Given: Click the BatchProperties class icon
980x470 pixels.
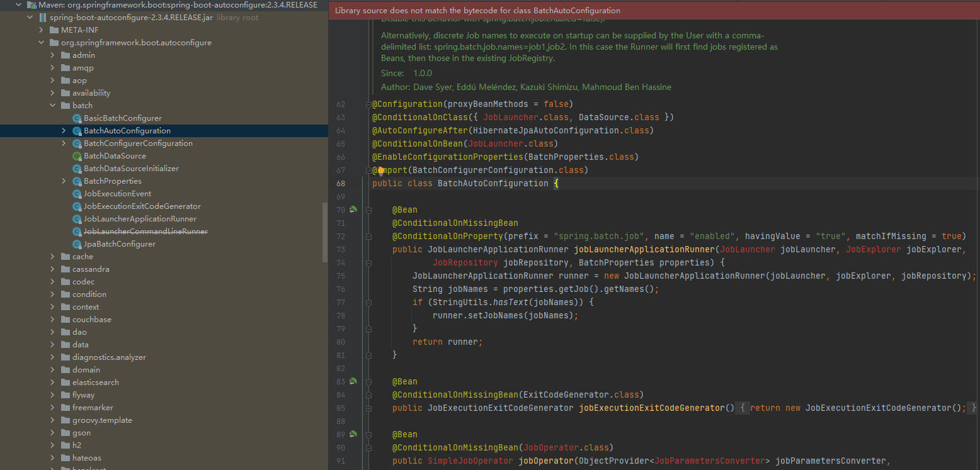Looking at the screenshot, I should pyautogui.click(x=77, y=181).
